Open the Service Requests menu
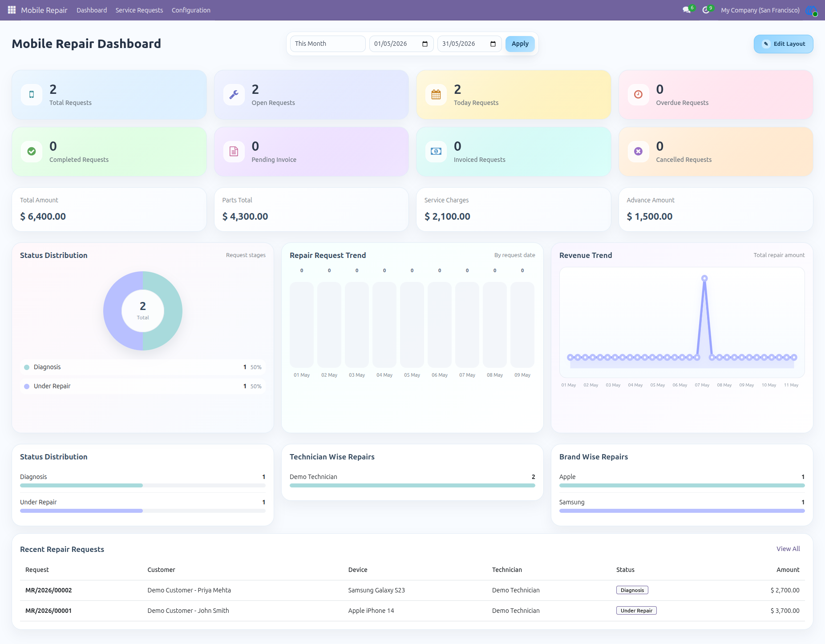This screenshot has height=644, width=825. (139, 10)
